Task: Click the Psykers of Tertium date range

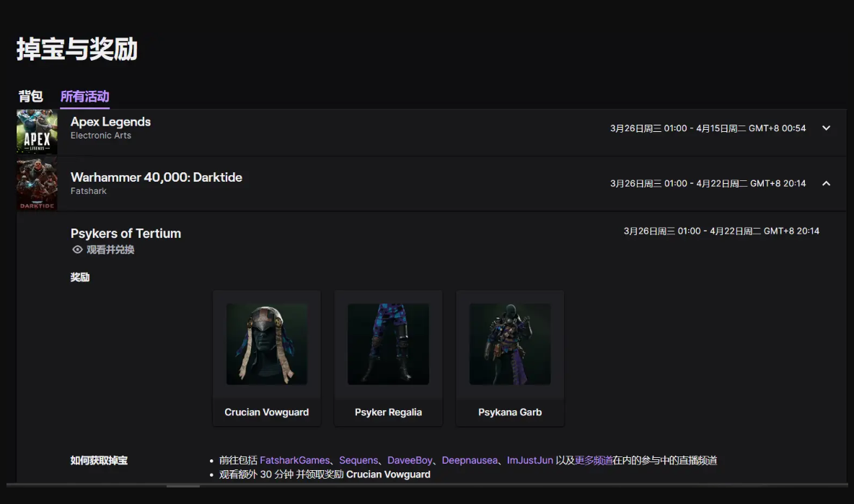Action: [721, 231]
